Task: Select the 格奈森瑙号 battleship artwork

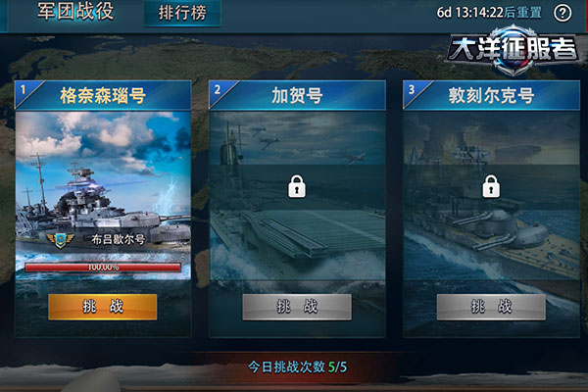Action: (x=103, y=195)
